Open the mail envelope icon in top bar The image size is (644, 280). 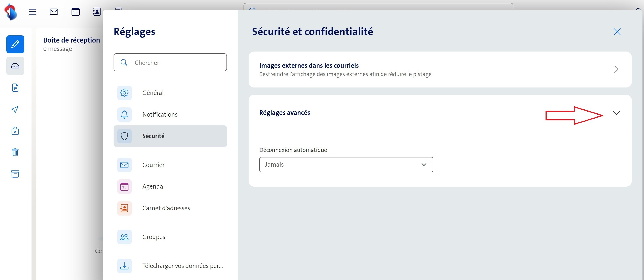(54, 12)
